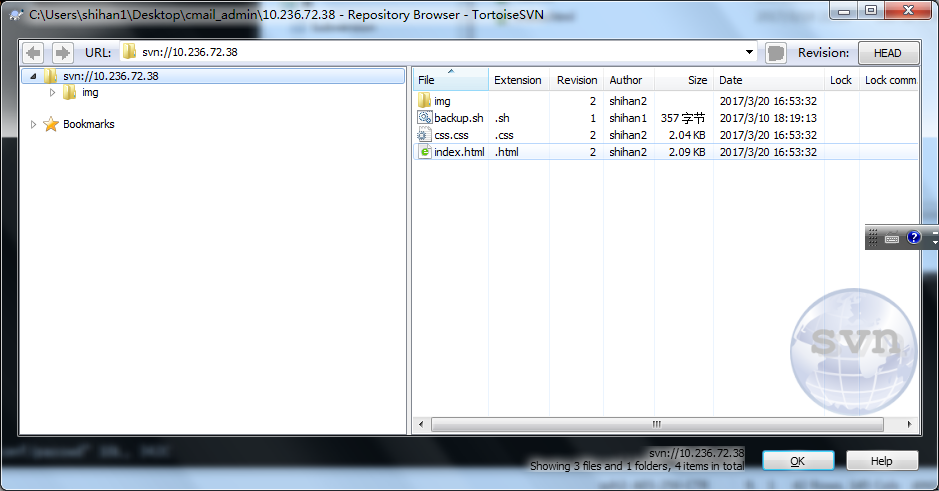Click the folder icon in the URL field
This screenshot has height=491, width=939.
coord(129,52)
